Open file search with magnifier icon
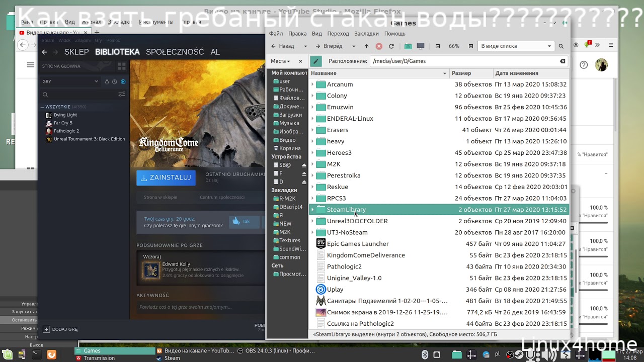The image size is (644, 362). pos(561,46)
